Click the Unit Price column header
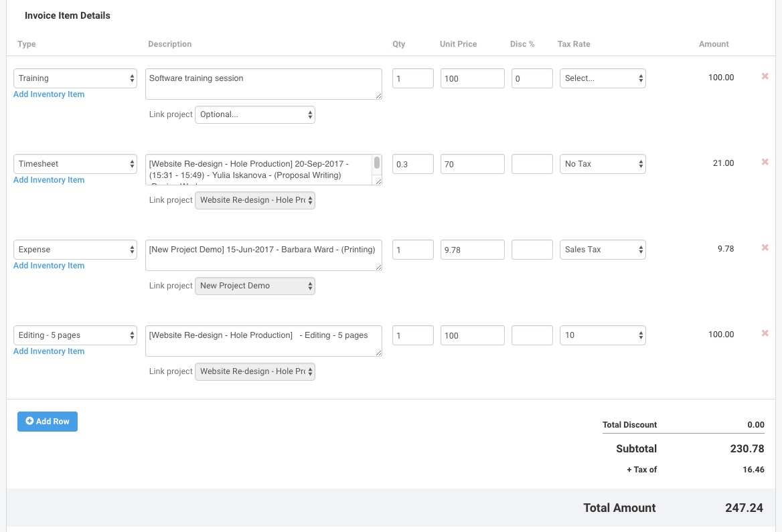 click(x=458, y=44)
